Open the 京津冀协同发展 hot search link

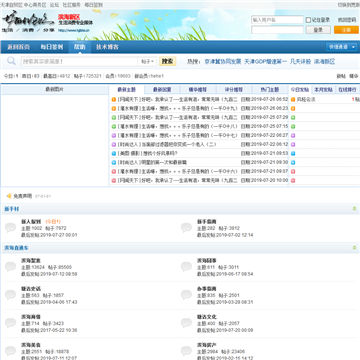tap(223, 62)
